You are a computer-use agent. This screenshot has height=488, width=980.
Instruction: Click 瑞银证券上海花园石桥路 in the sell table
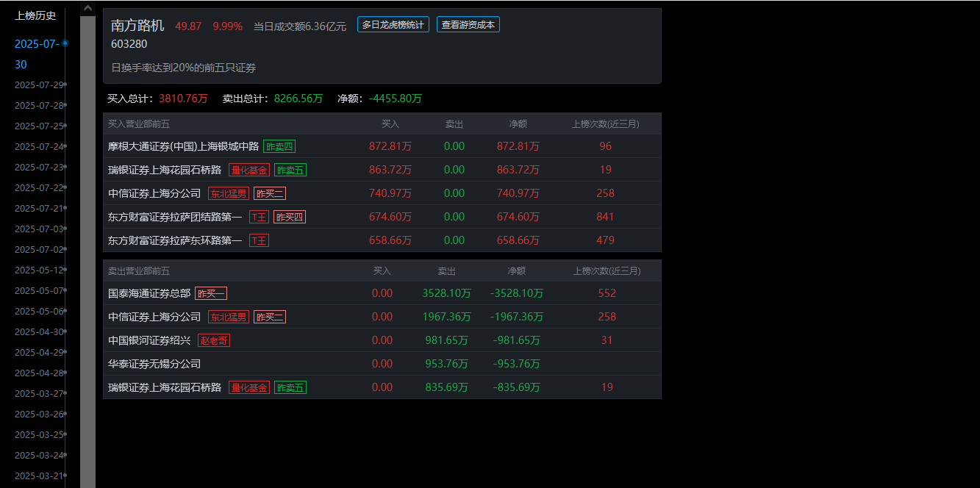click(x=165, y=387)
